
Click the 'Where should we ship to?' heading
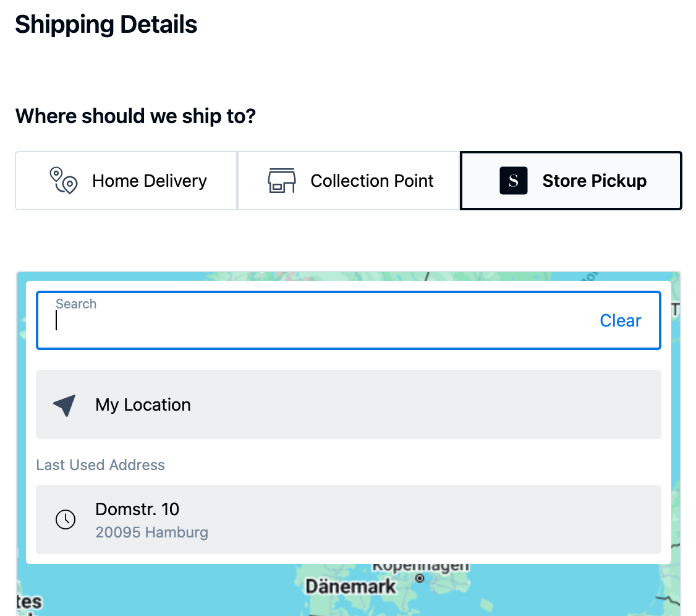(x=135, y=116)
